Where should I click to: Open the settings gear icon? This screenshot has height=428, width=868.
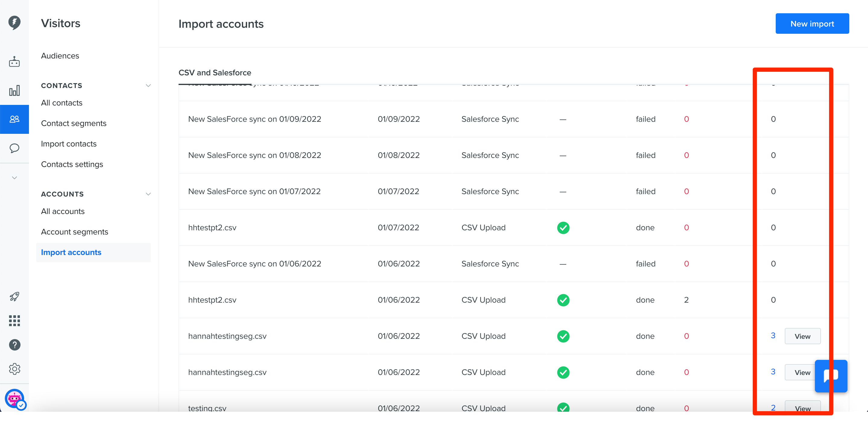(x=14, y=369)
